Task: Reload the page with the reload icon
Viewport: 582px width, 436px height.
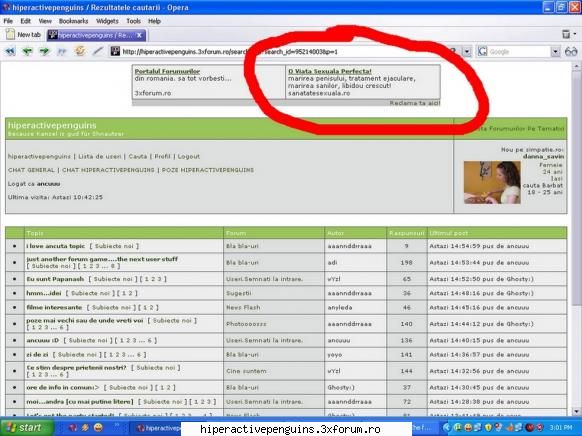Action: coord(79,51)
